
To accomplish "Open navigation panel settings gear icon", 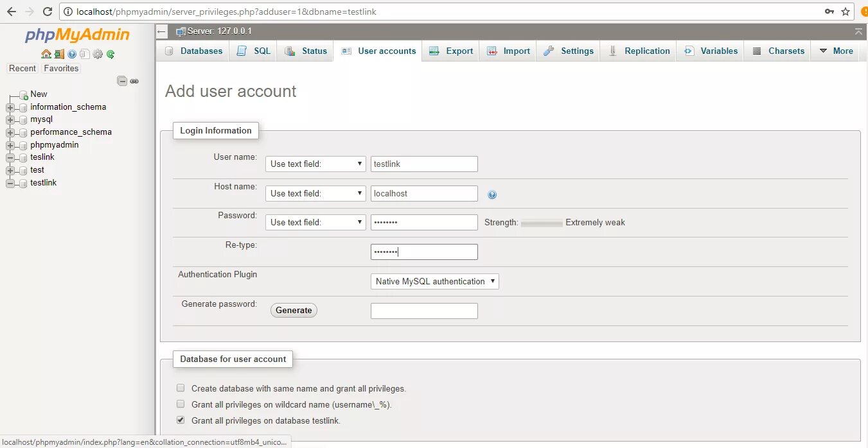I will (98, 55).
